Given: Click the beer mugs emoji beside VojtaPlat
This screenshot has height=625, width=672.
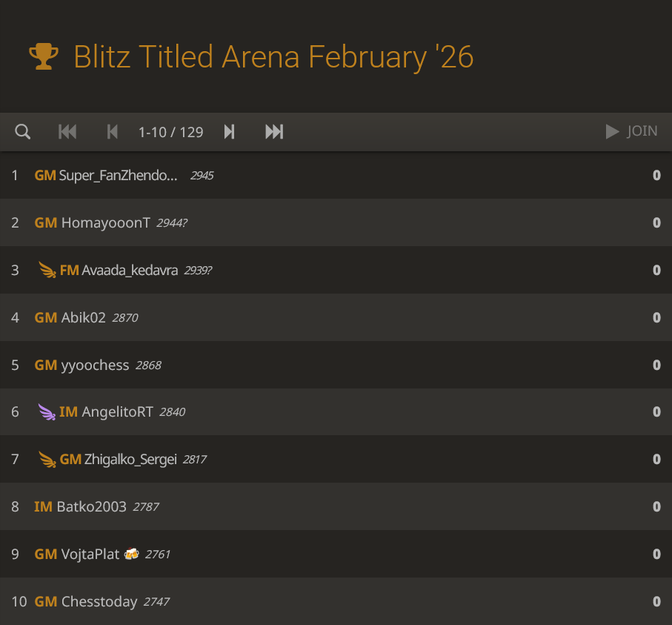Looking at the screenshot, I should click(131, 554).
